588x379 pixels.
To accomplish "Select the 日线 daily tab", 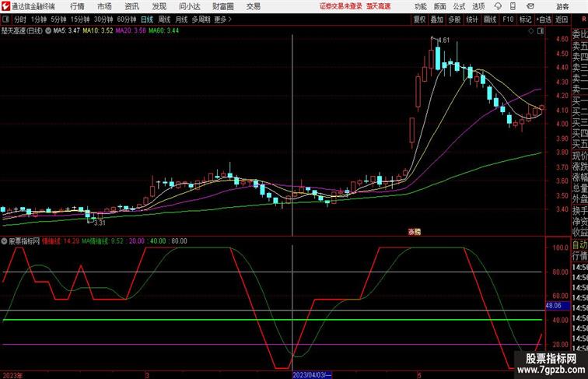I will 147,19.
